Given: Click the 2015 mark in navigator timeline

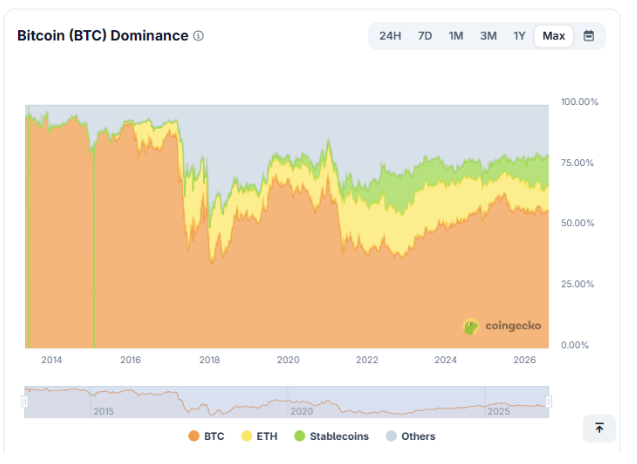Looking at the screenshot, I should tap(104, 412).
